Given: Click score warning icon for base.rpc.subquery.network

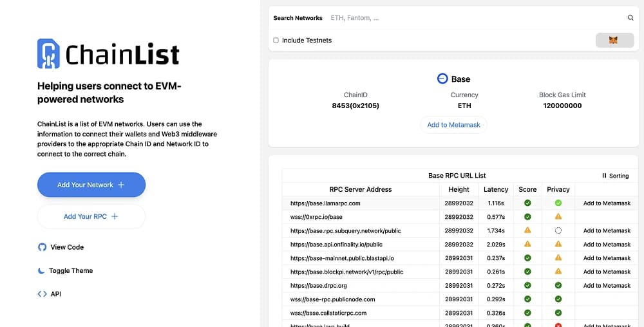Looking at the screenshot, I should 527,230.
